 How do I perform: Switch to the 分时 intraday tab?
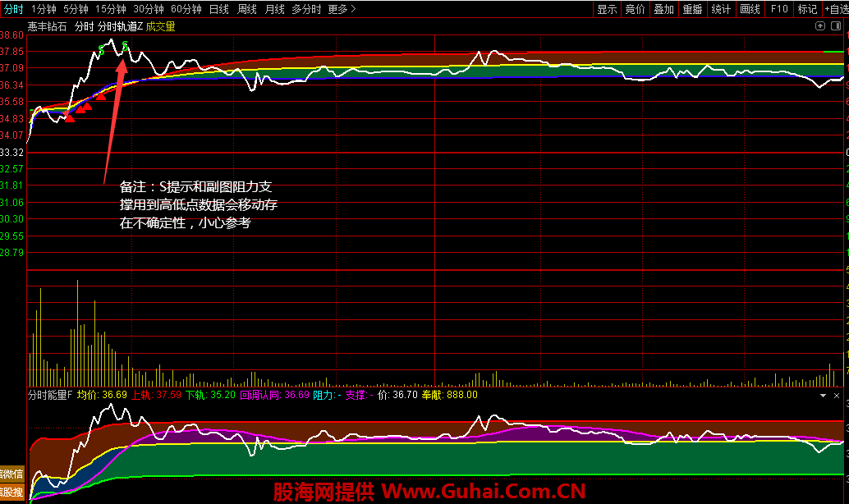tap(14, 9)
